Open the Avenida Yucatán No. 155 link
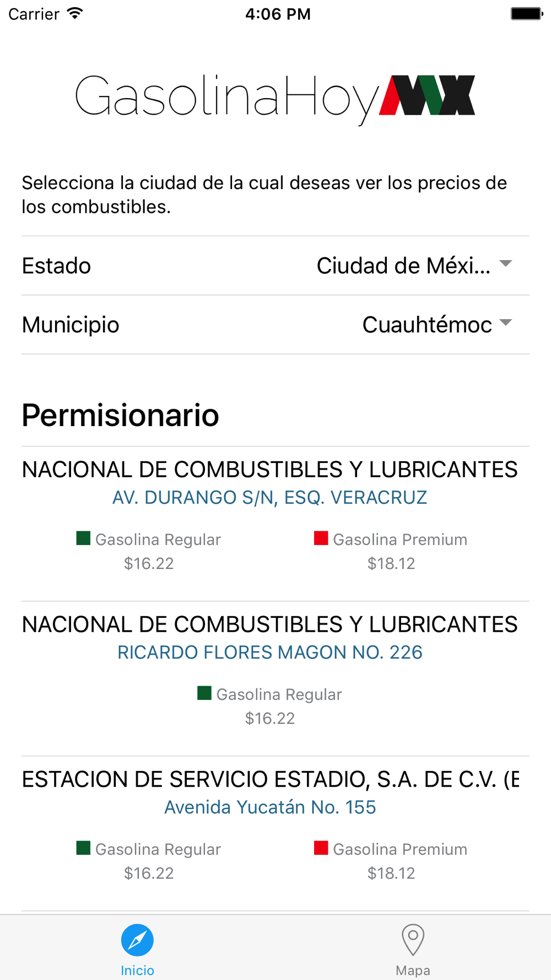The image size is (551, 980). click(270, 807)
